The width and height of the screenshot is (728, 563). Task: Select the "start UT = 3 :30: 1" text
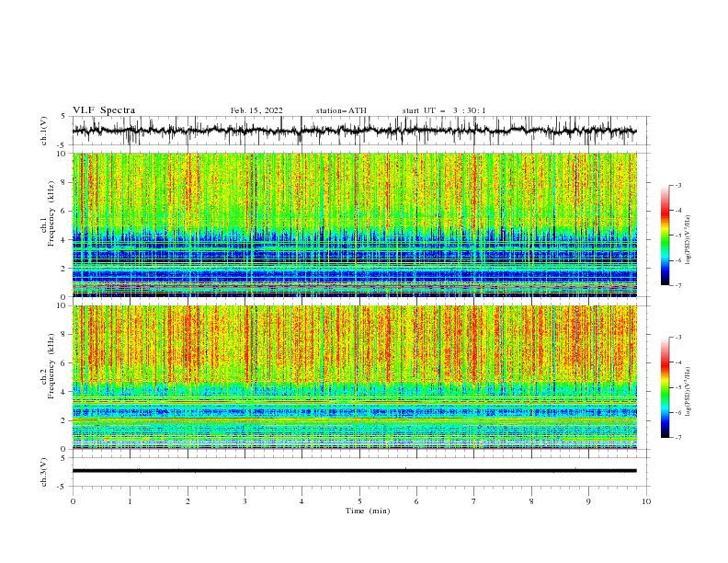(444, 110)
